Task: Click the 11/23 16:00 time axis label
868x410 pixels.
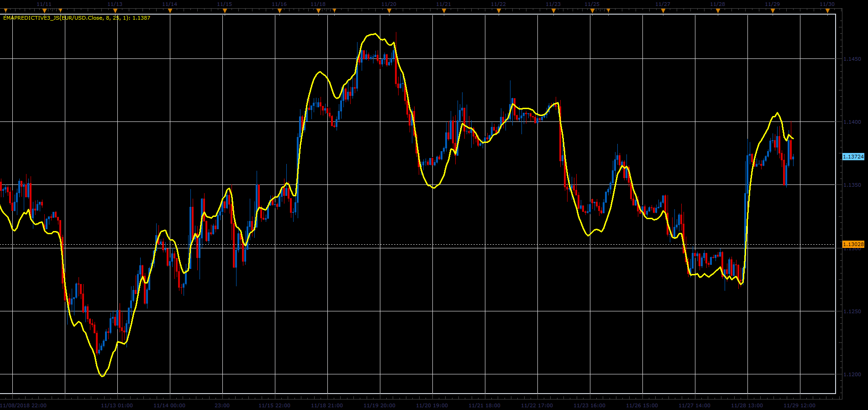Action: pyautogui.click(x=589, y=405)
